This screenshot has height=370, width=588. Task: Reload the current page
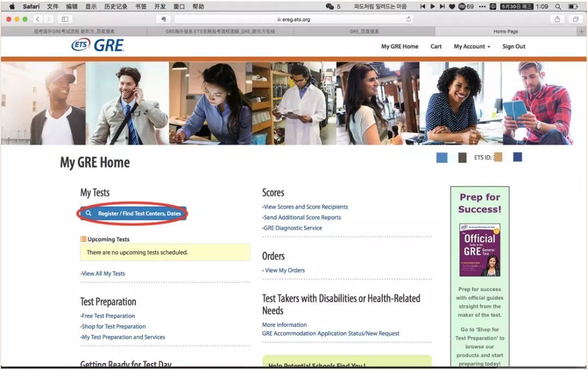(x=408, y=19)
